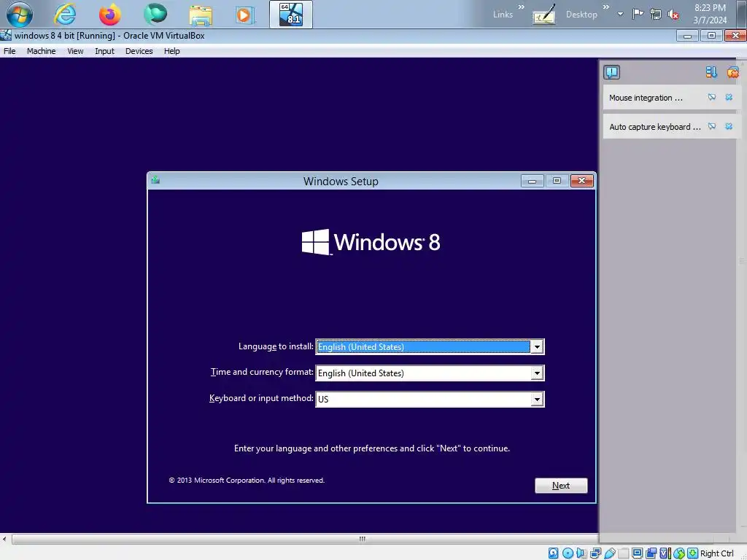Open the Machine menu
The width and height of the screenshot is (747, 560).
41,51
